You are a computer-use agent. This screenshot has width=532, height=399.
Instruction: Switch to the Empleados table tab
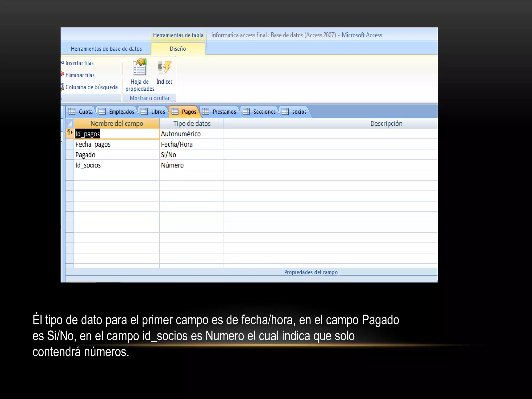click(x=121, y=112)
